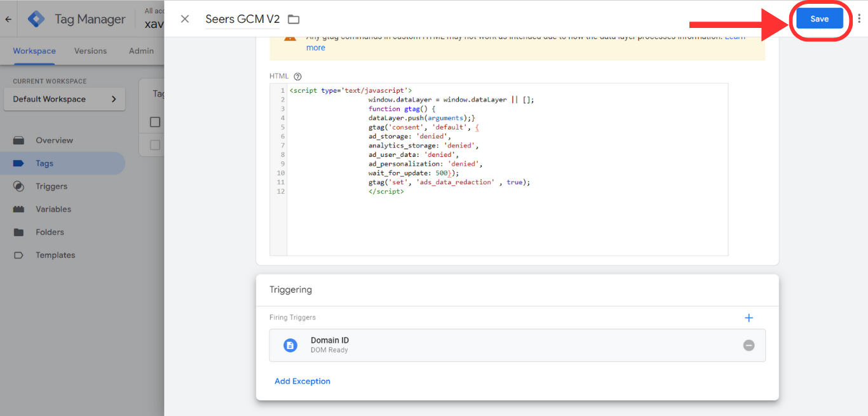Click code line "<script type='text/javascript'>"
This screenshot has height=416, width=868.
[x=351, y=91]
